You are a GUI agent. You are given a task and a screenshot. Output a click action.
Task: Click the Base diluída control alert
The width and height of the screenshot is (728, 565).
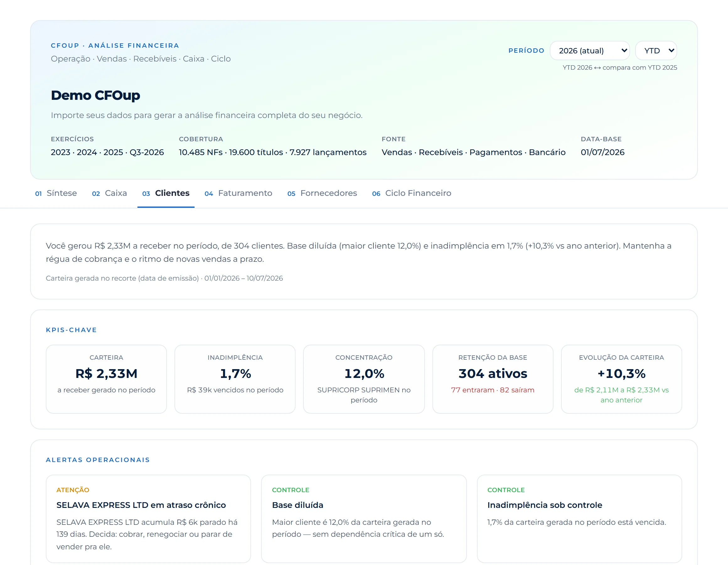(x=364, y=519)
